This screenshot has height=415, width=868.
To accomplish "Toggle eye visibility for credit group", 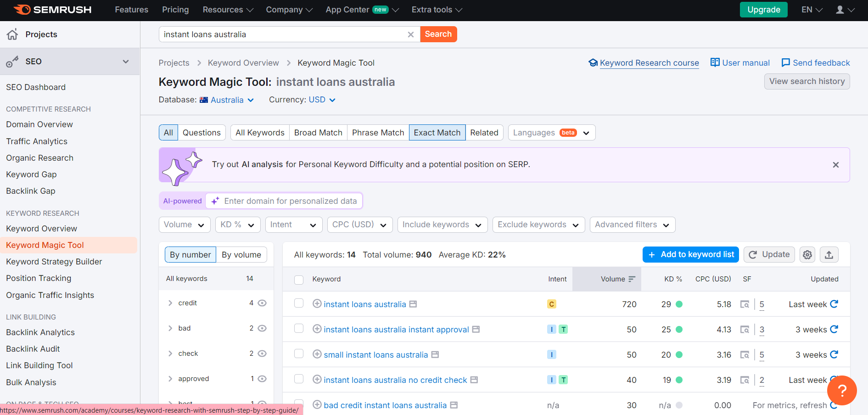I will point(262,303).
